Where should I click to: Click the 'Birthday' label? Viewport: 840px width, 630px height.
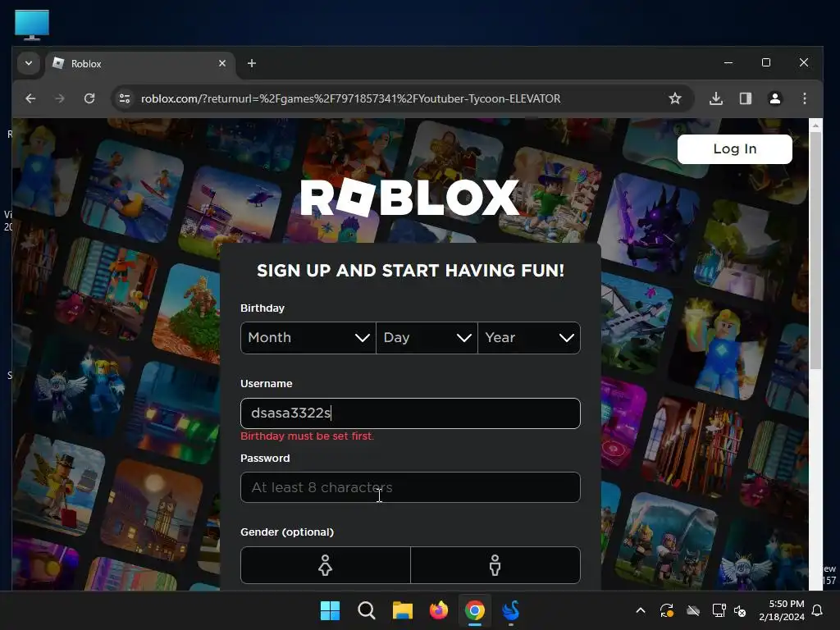point(262,308)
